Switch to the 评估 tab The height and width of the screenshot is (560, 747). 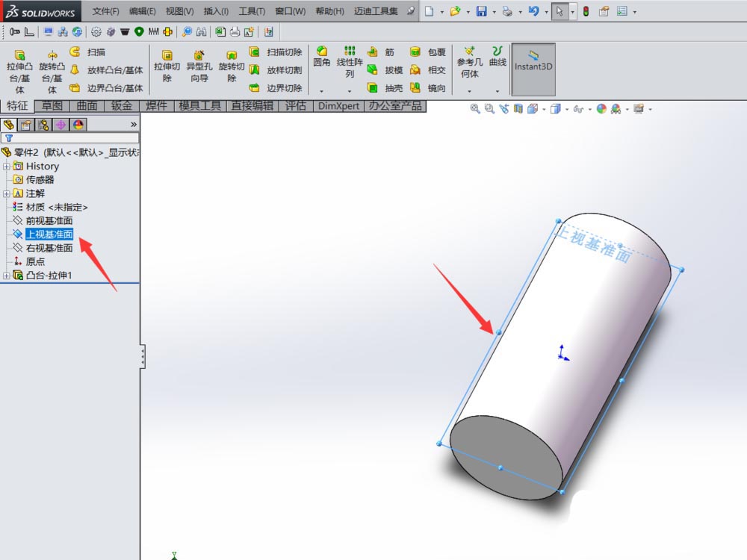pos(295,106)
